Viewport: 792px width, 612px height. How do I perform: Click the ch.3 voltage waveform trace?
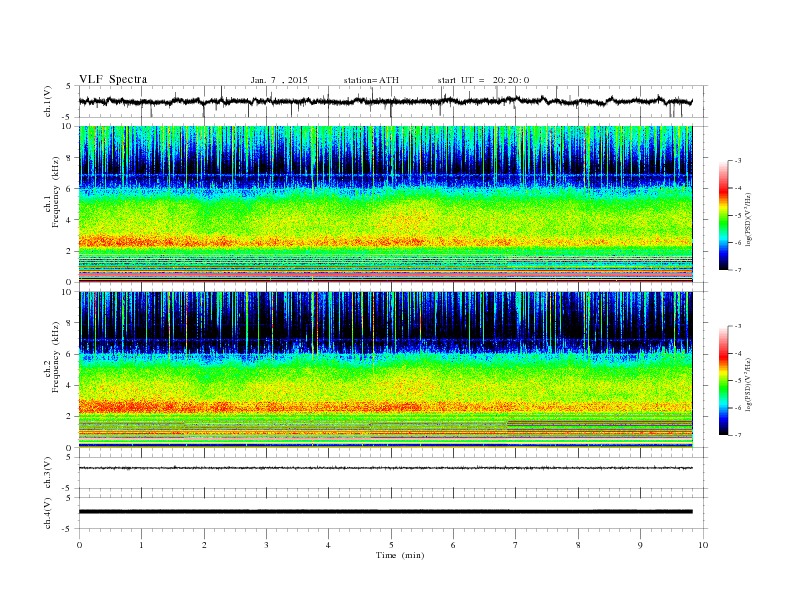pyautogui.click(x=385, y=468)
